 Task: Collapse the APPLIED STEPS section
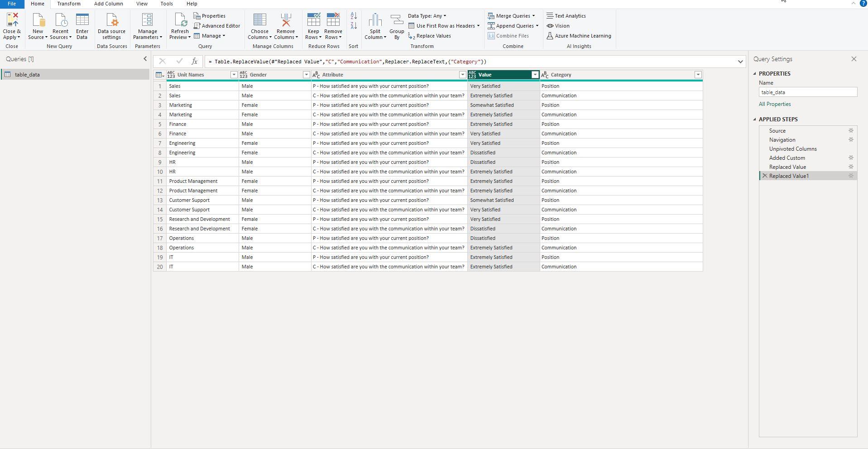[x=755, y=119]
